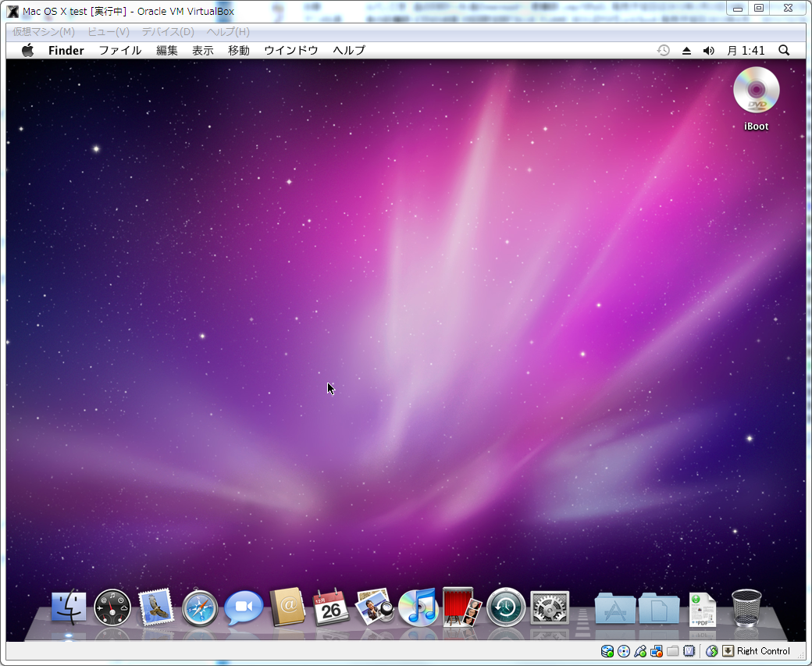Viewport: 812px width, 666px height.
Task: Open Spotlight search magnifier
Action: (x=784, y=50)
